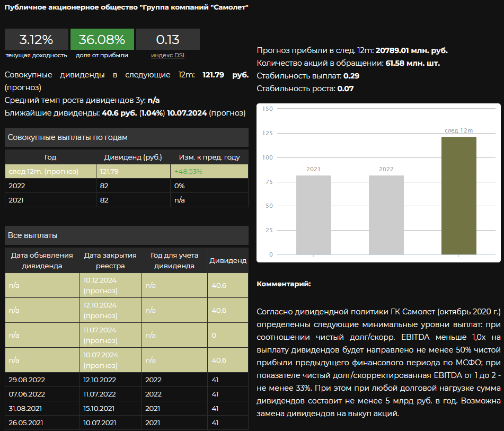Click the green 36.08% profit share box
Viewport: 504px width, 431px height.
click(102, 39)
